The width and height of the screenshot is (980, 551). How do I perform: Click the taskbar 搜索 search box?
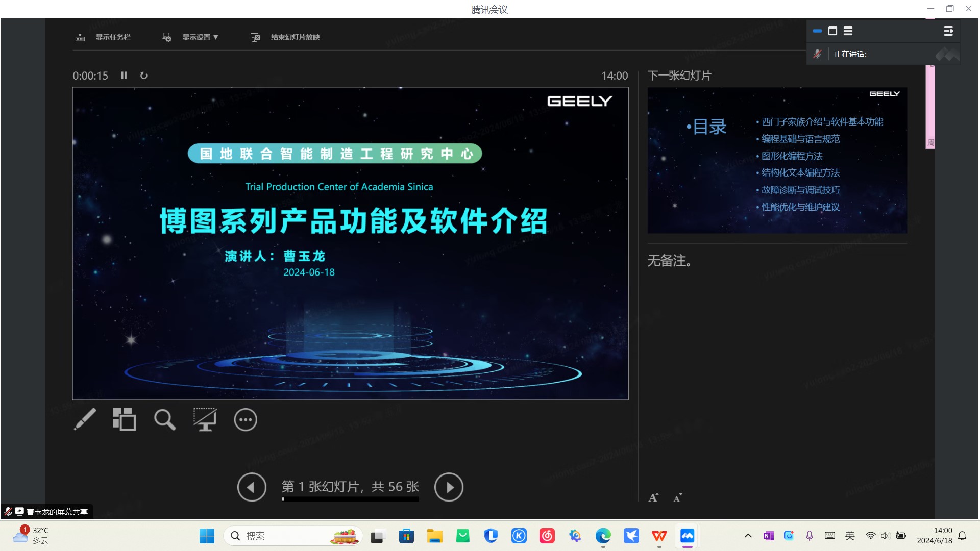293,536
